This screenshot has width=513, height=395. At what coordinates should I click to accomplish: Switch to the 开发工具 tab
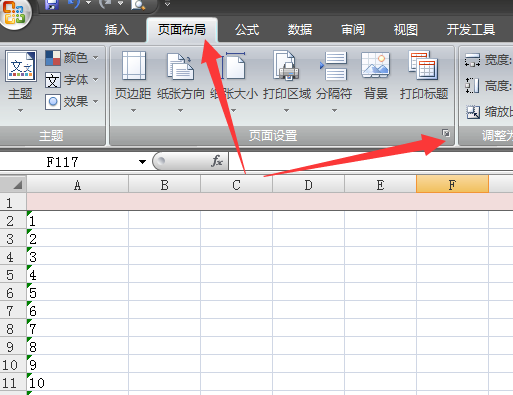(x=471, y=30)
